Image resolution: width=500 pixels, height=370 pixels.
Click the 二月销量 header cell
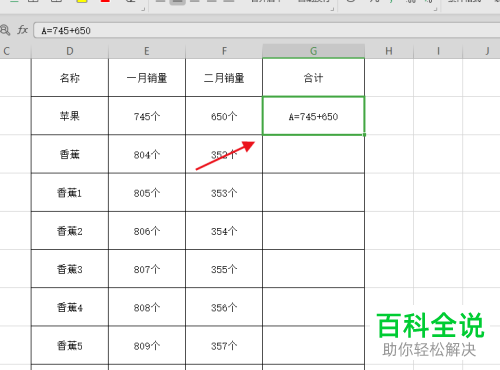coord(224,78)
